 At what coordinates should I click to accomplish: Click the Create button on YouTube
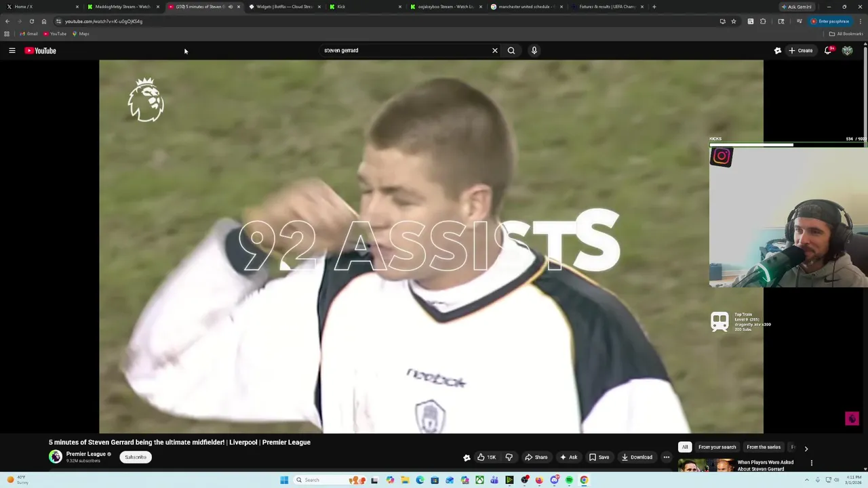(800, 50)
